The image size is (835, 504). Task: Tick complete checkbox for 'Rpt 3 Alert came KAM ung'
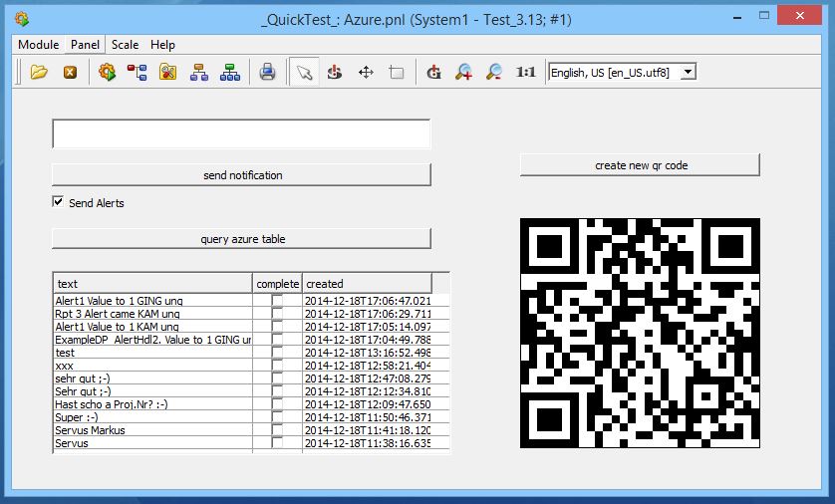(x=277, y=314)
